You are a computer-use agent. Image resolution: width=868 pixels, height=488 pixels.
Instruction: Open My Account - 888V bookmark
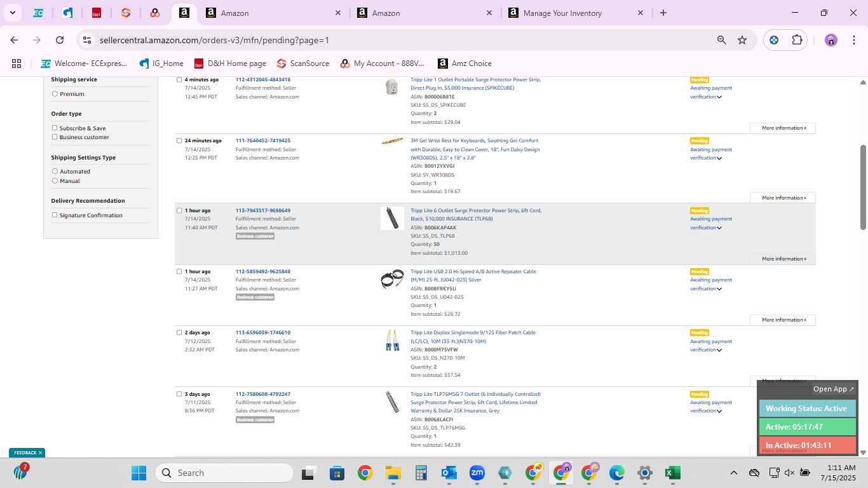(x=382, y=64)
